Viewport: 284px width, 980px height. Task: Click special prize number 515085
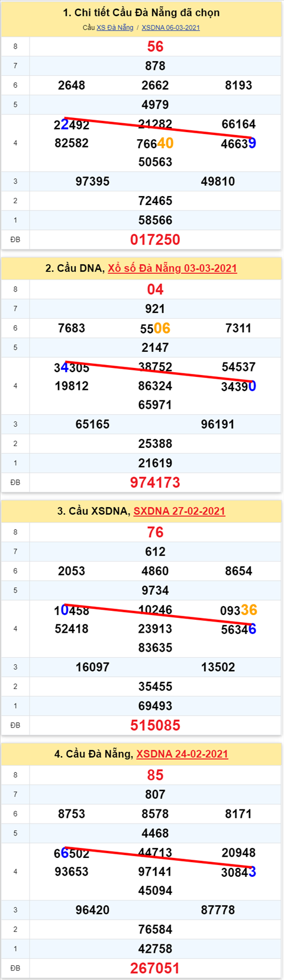155,726
